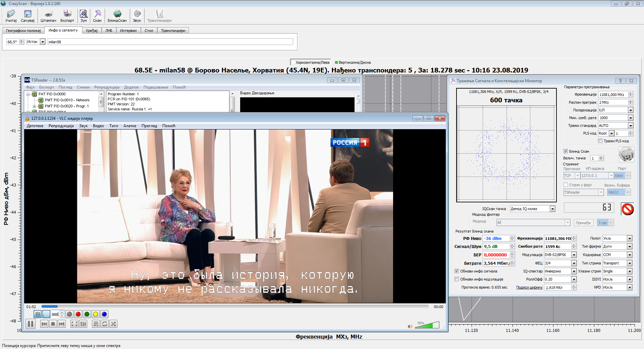Viewport: 644px width, 349px height.
Task: Switch to the Интервал tab
Action: (x=128, y=31)
